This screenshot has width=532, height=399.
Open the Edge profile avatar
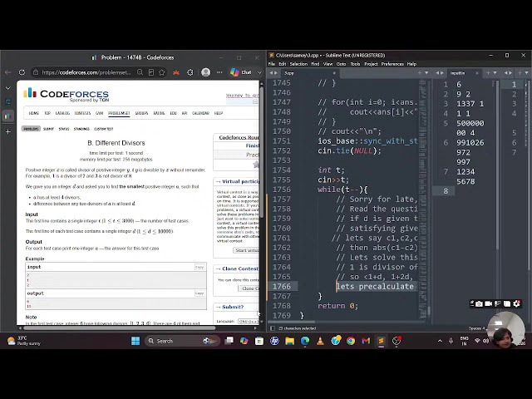tap(205, 72)
